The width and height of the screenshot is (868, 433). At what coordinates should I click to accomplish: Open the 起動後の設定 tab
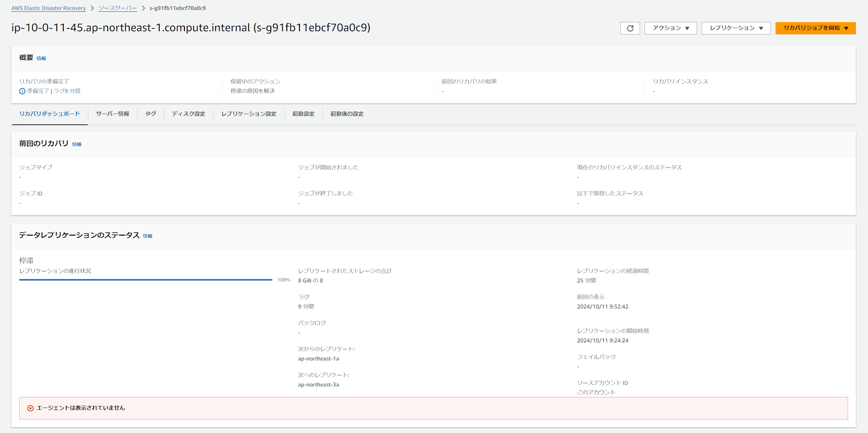(x=347, y=114)
